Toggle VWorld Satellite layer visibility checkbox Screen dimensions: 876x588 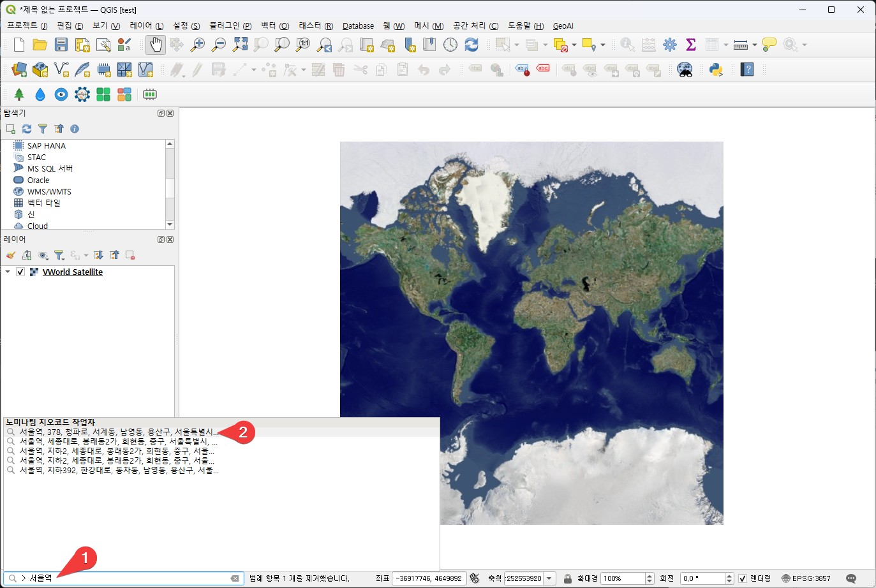point(20,272)
